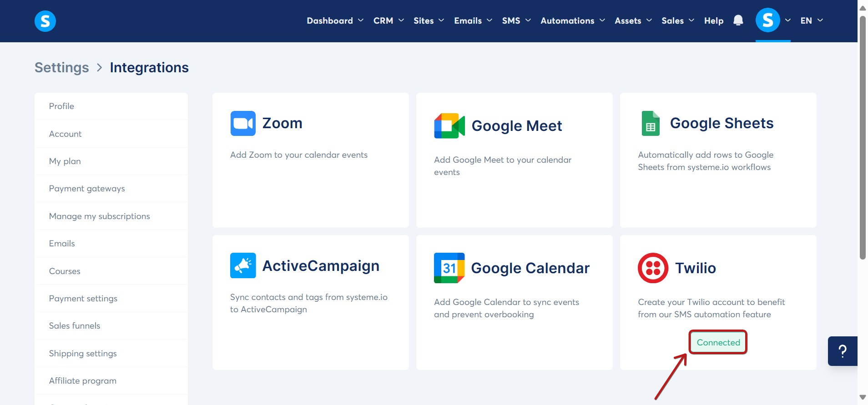
Task: Open Affiliate program in sidebar
Action: coord(111,381)
